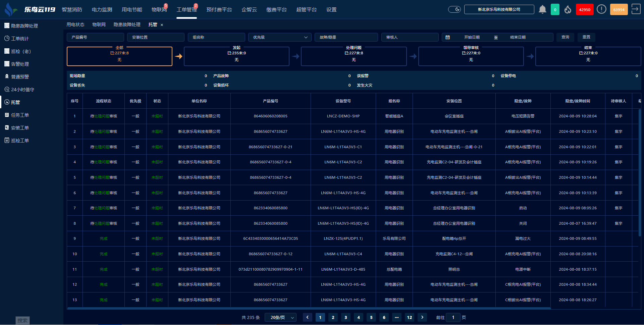
Task: Open 工单统计 in the sidebar
Action: 20,39
